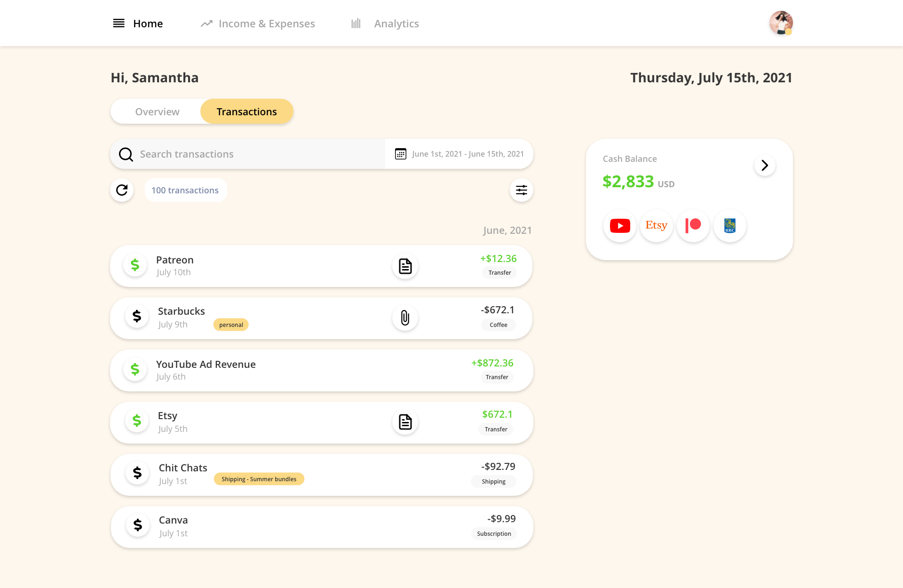Viewport: 903px width, 588px height.
Task: Expand Cash Balance details with the chevron
Action: click(x=765, y=166)
